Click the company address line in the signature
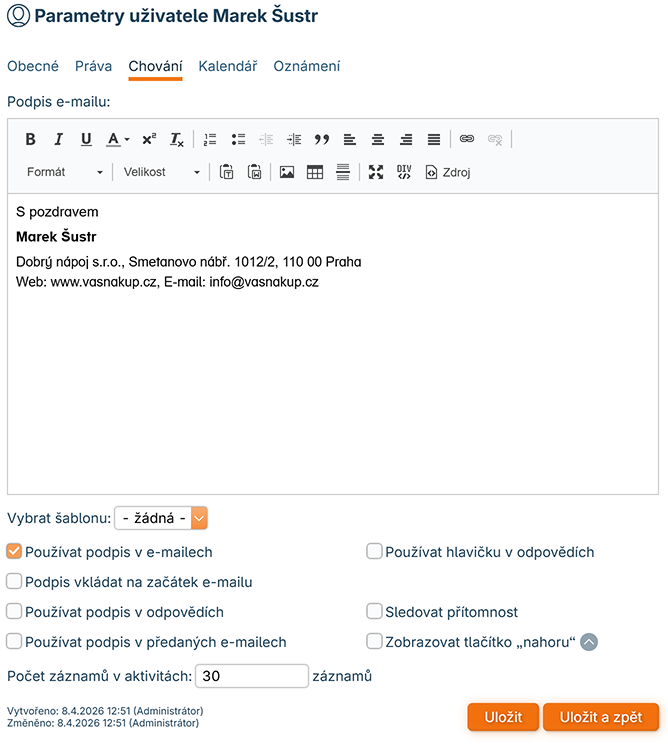 (188, 262)
